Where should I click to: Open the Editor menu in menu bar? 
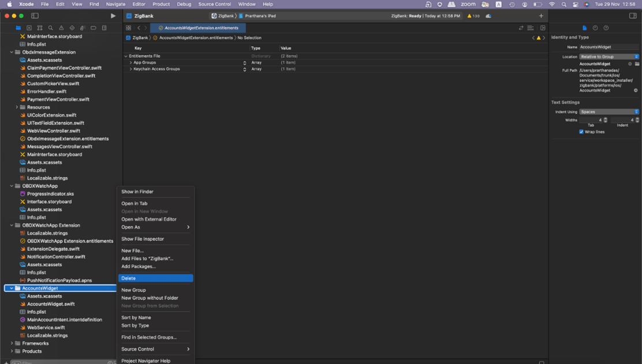tap(139, 4)
